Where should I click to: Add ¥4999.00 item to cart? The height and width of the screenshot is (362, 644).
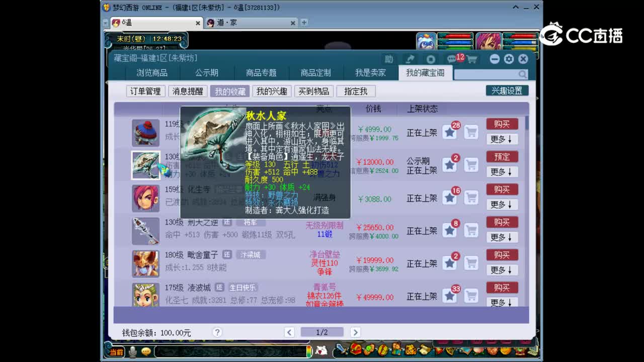click(x=471, y=132)
